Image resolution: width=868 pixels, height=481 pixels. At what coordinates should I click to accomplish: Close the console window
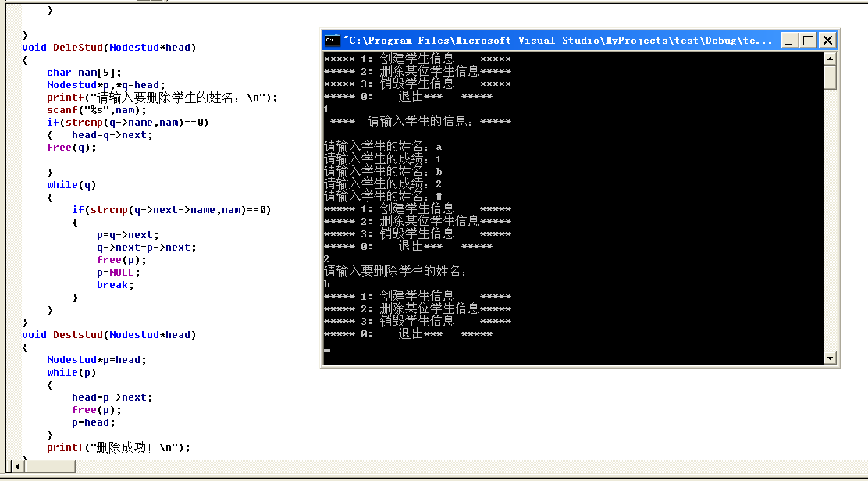coord(827,41)
